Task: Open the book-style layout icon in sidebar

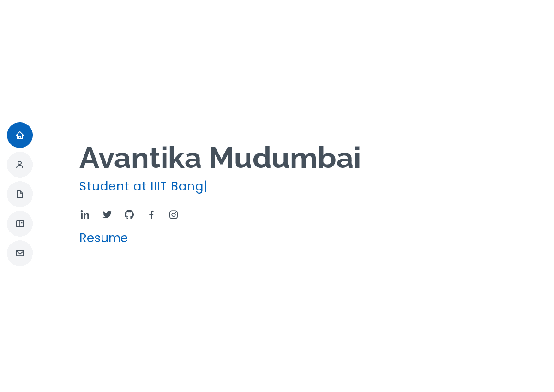Action: 20,224
